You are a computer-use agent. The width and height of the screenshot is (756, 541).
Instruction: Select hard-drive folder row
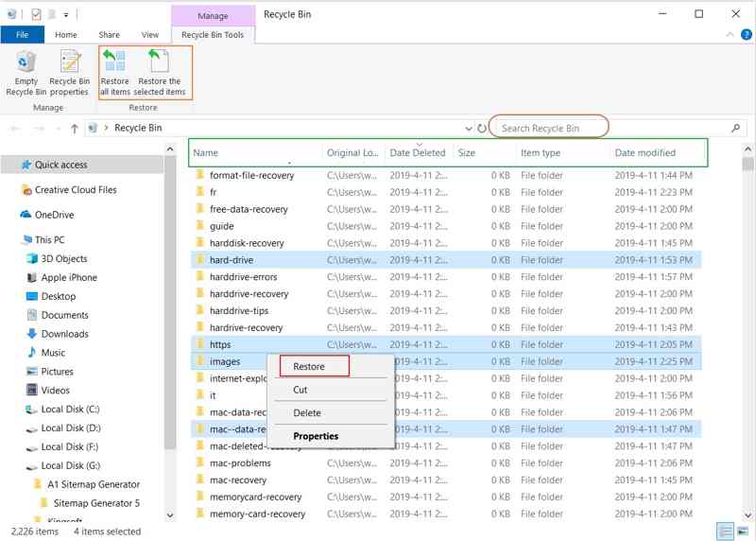pos(446,260)
